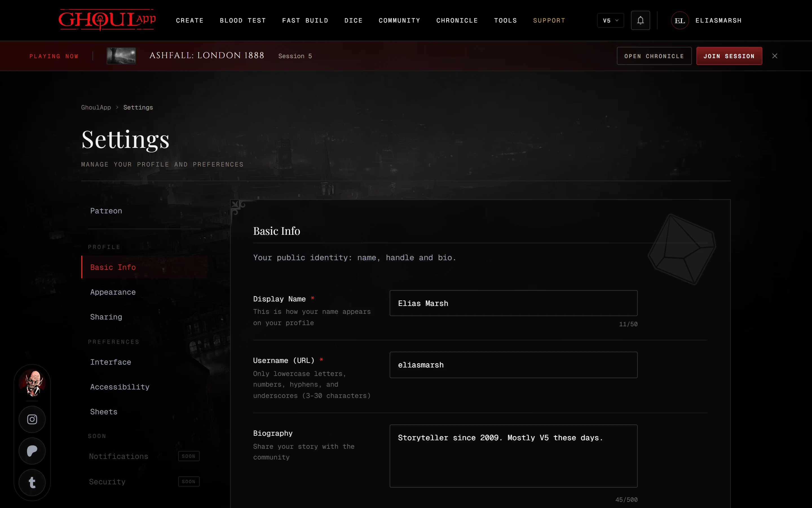
Task: Focus the Display Name input field
Action: tap(513, 303)
